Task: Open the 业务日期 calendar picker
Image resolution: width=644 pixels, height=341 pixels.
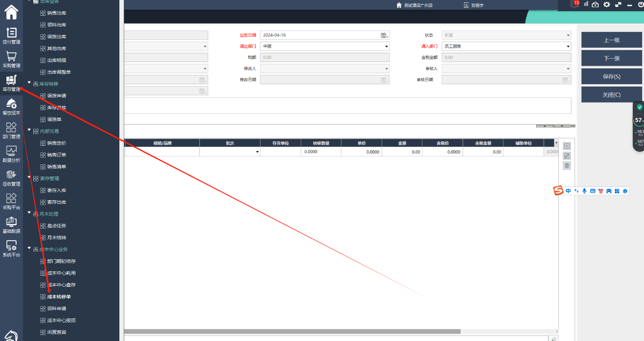Action: point(384,35)
